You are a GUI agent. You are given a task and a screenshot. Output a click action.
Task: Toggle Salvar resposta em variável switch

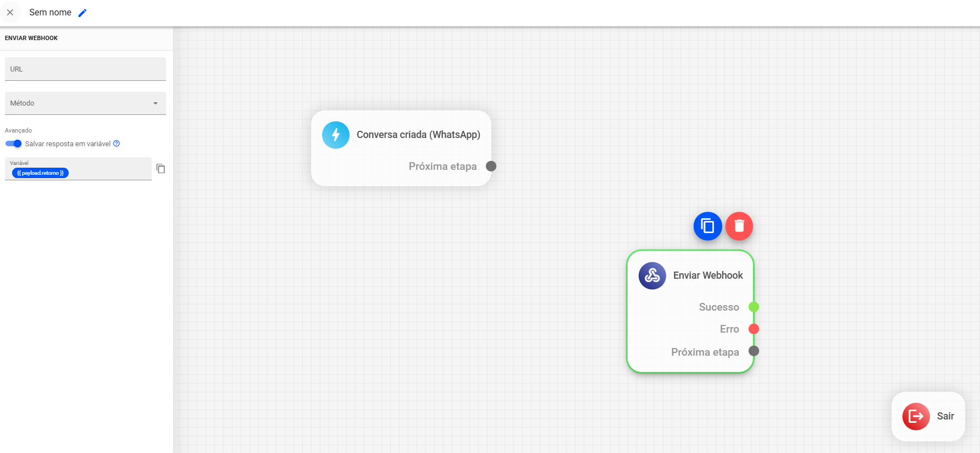click(x=13, y=143)
